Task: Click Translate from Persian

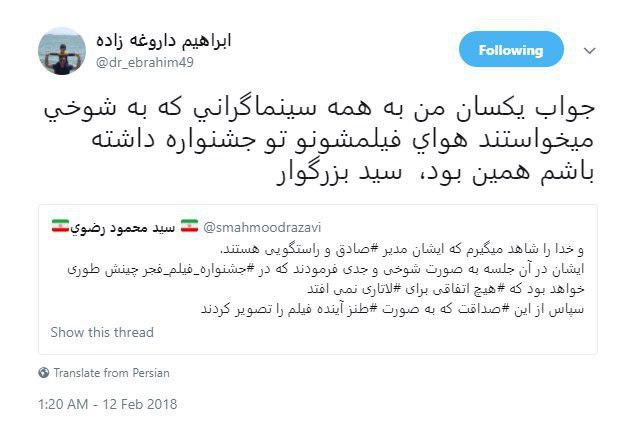Action: 111,373
